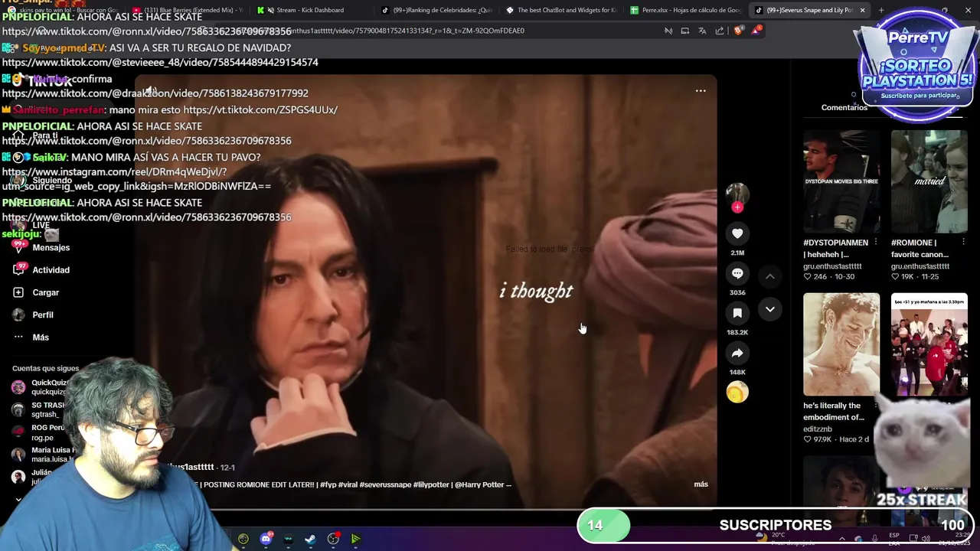Open Mensajes in the TikTok sidebar
This screenshot has height=551, width=980.
(43, 247)
